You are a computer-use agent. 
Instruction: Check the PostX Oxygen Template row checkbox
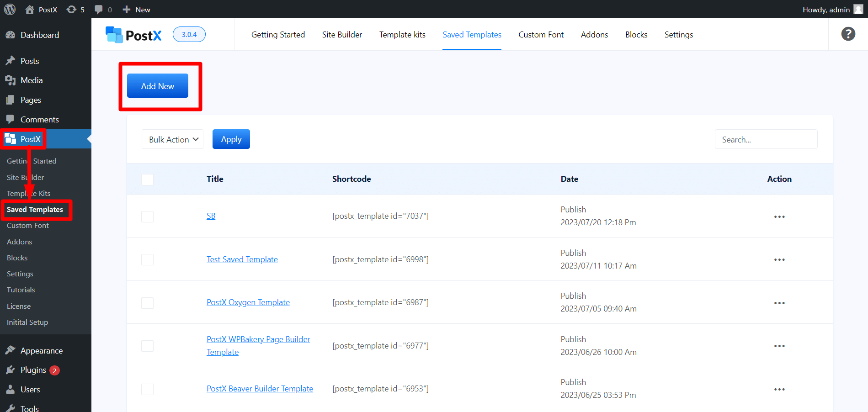coord(147,303)
